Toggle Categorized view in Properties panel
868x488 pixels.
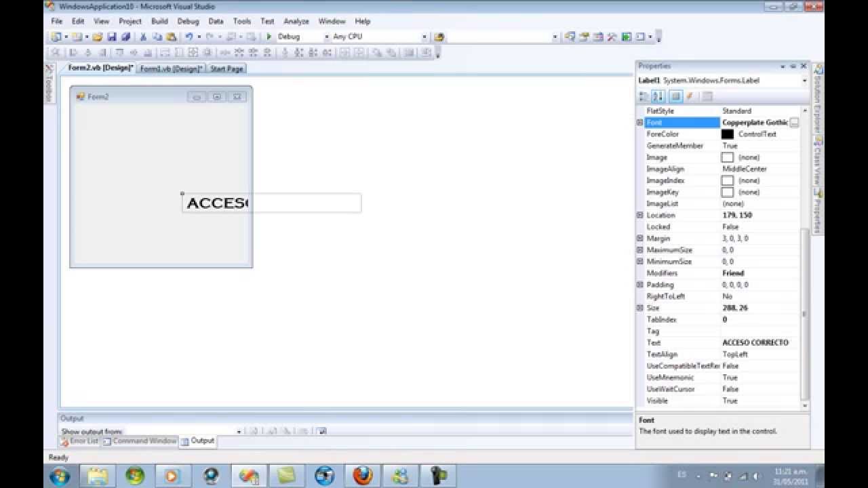[x=644, y=96]
